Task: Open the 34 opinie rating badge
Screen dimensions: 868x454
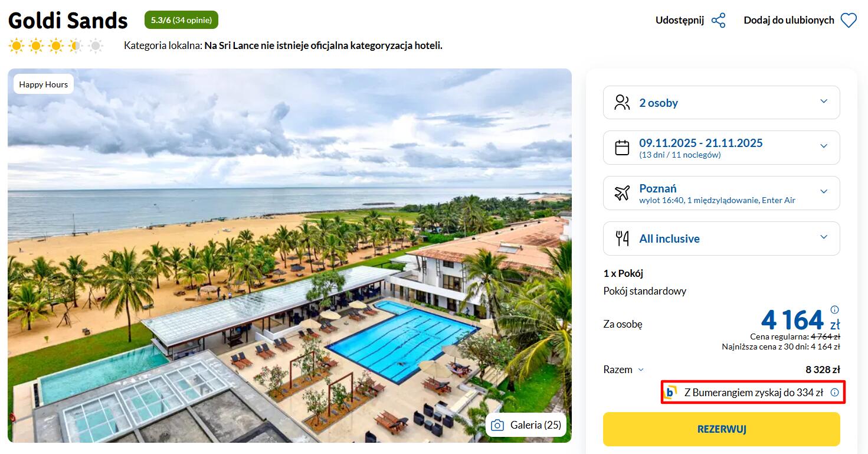Action: (x=181, y=20)
